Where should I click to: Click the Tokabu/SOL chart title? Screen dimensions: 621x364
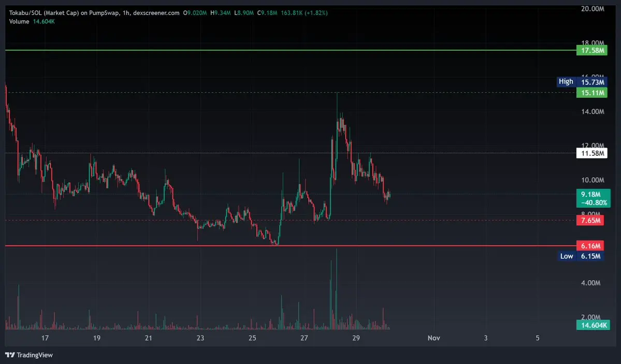[94, 13]
